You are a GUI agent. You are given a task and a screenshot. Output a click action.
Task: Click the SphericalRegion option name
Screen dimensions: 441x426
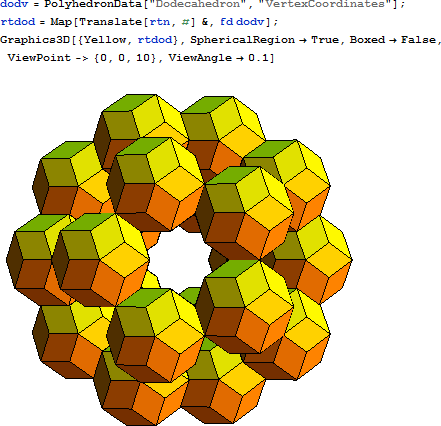click(x=242, y=40)
